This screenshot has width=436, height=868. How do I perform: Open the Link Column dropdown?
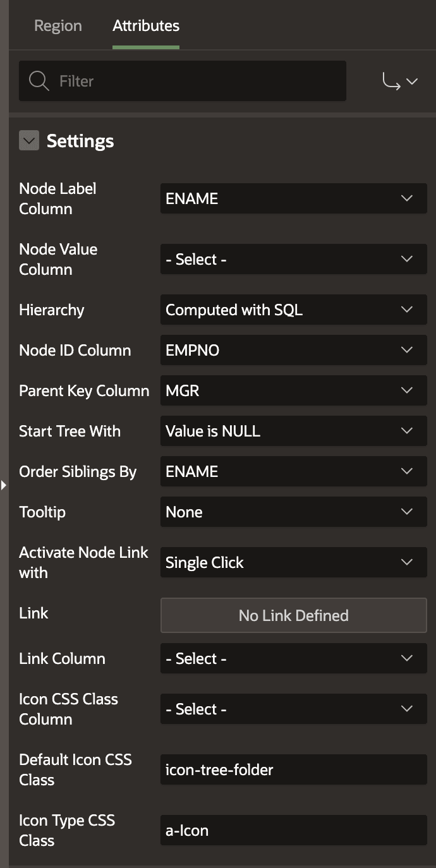coord(294,658)
